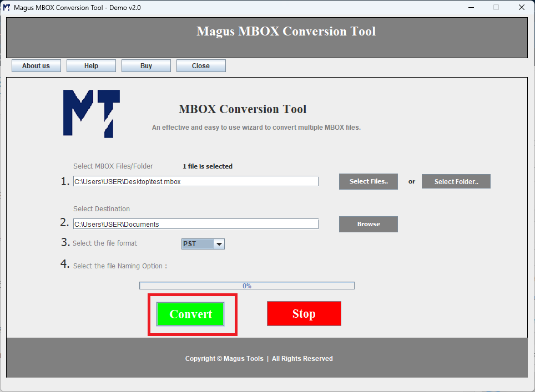Click 'Select the file format' label

tap(105, 243)
